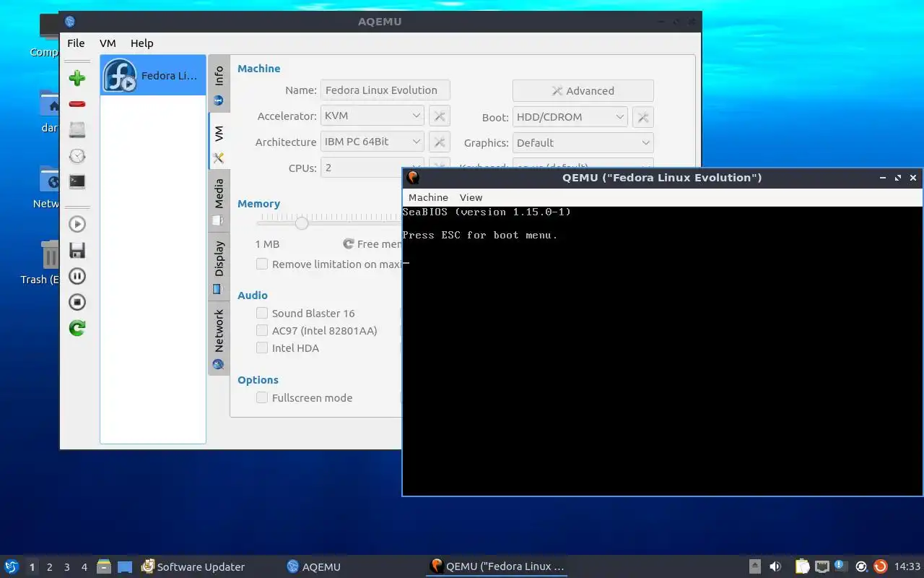The image size is (924, 578).
Task: Add a new virtual machine with green plus
Action: pyautogui.click(x=77, y=78)
